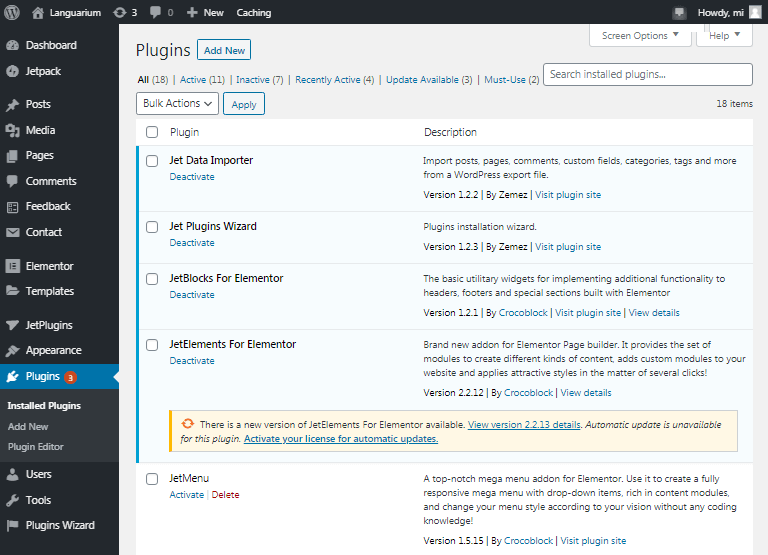Screen dimensions: 768x555
Task: Expand the Help panel
Action: (x=724, y=35)
